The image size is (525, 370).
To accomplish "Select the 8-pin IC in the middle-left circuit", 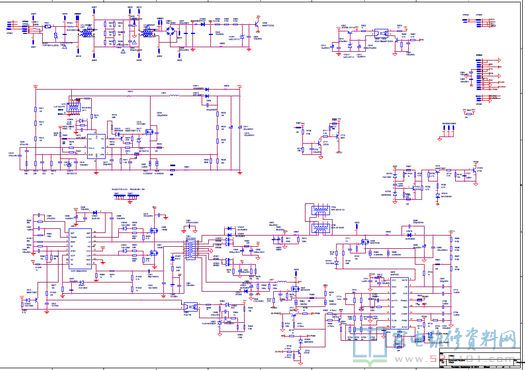I will click(96, 146).
